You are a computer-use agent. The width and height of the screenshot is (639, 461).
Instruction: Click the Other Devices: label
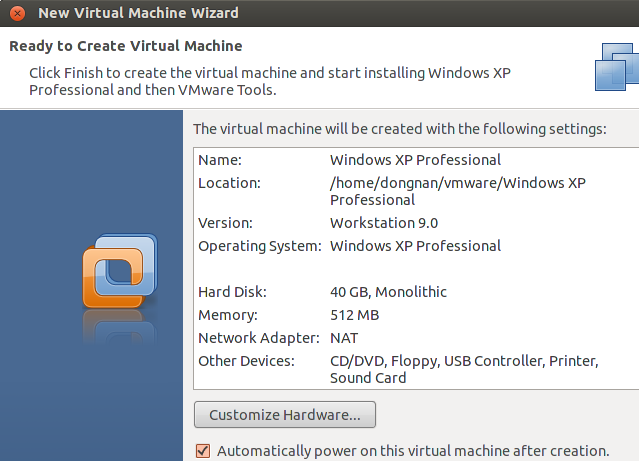click(246, 361)
